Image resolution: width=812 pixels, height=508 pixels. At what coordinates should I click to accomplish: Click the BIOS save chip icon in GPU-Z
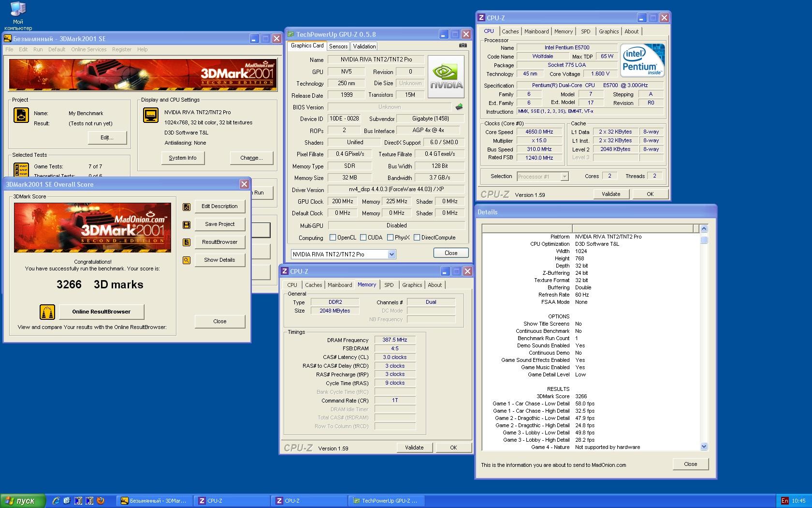coord(459,107)
